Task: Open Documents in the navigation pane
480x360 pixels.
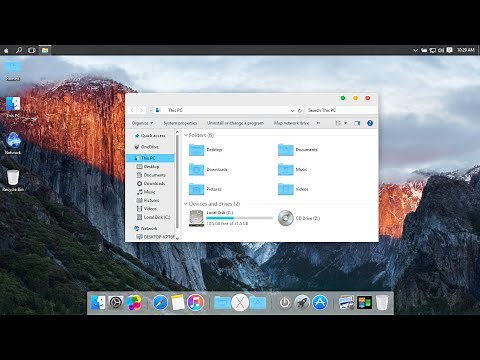Action: 151,175
